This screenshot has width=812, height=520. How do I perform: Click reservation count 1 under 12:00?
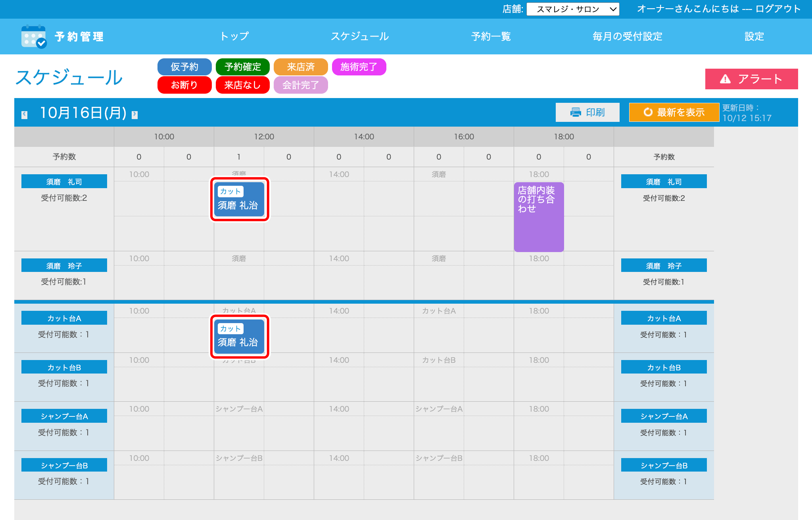pos(239,157)
